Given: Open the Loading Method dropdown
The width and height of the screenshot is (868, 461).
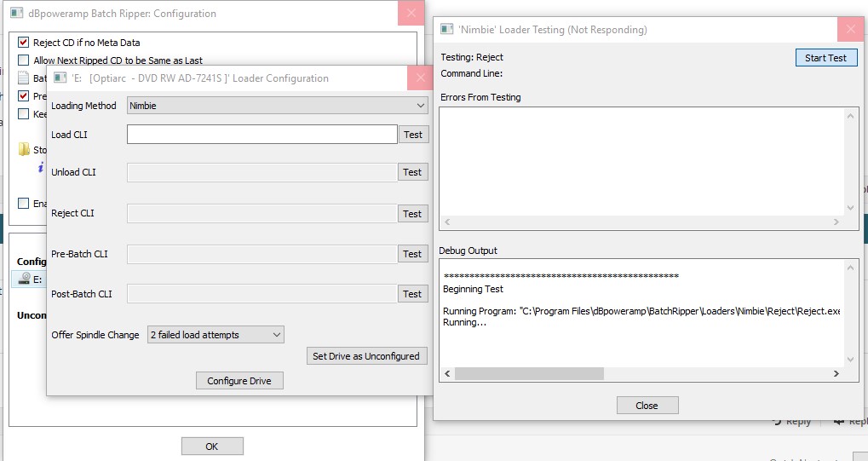Looking at the screenshot, I should (277, 106).
